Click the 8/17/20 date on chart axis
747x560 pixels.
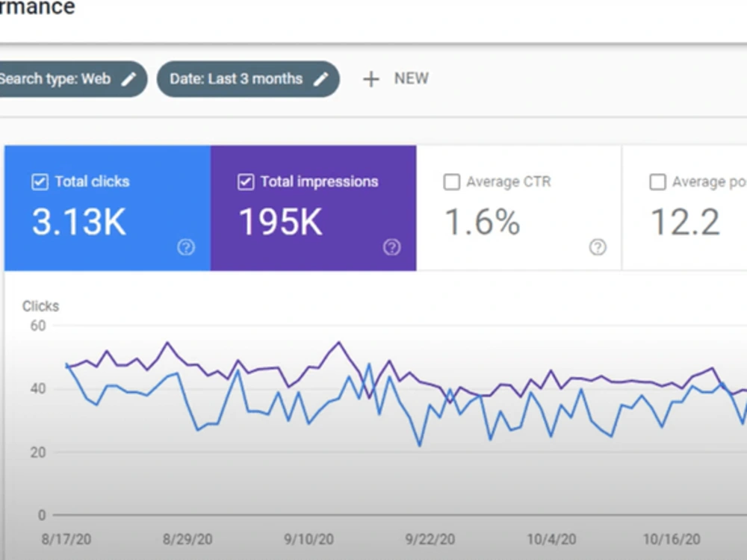pyautogui.click(x=66, y=539)
